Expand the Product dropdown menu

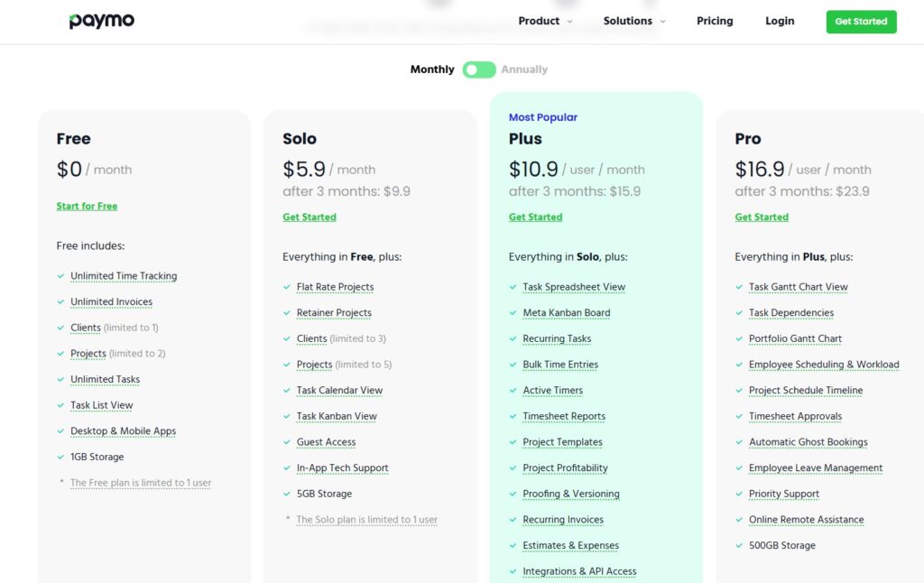[x=539, y=20]
